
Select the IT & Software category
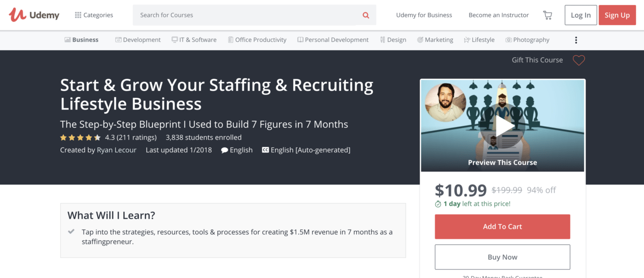click(194, 40)
